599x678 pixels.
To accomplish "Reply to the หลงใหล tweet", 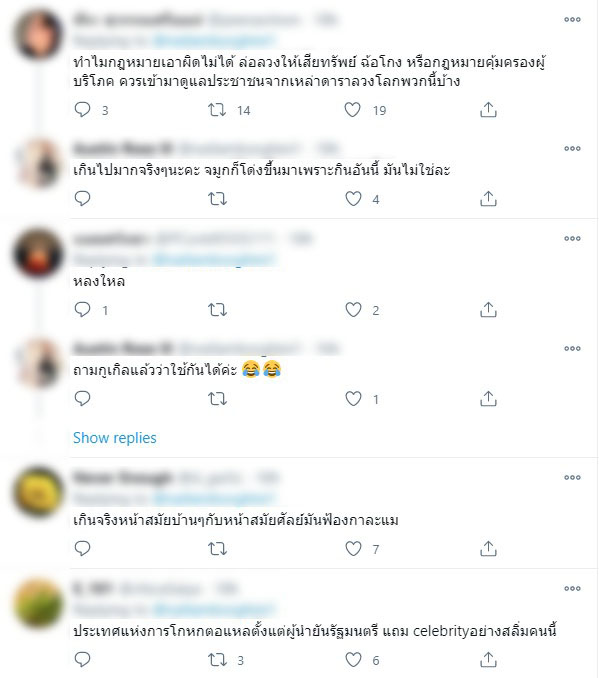I will tap(82, 310).
